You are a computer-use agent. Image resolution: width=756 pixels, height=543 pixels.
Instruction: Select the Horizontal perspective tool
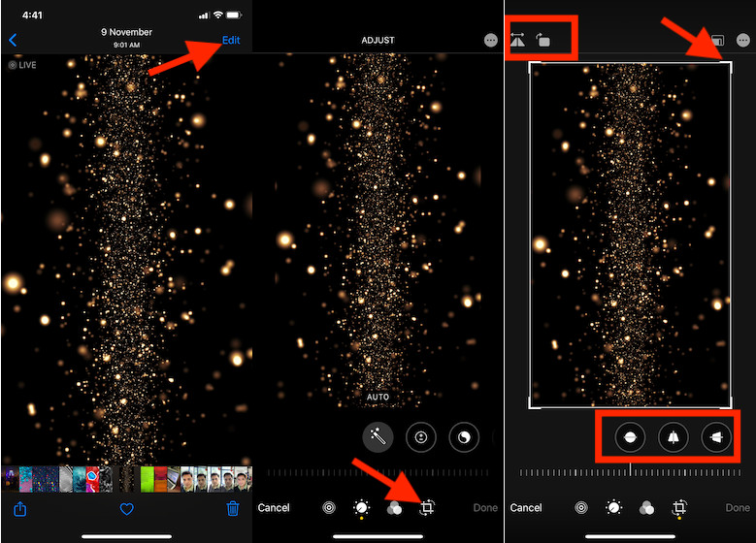pos(715,437)
